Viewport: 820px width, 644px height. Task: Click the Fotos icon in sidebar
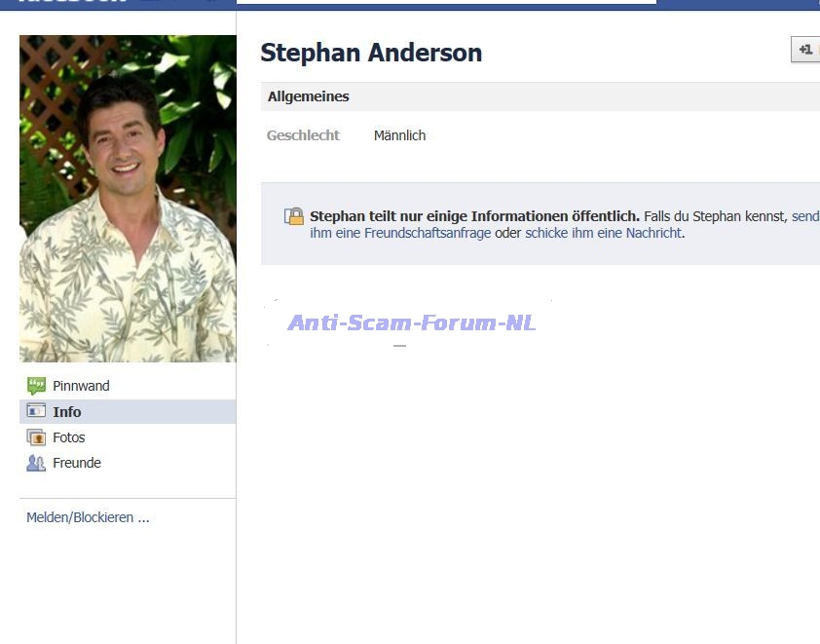[36, 437]
